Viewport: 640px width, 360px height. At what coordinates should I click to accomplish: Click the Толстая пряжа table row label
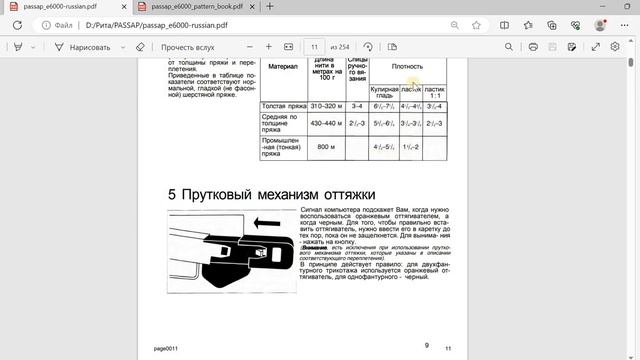click(284, 106)
